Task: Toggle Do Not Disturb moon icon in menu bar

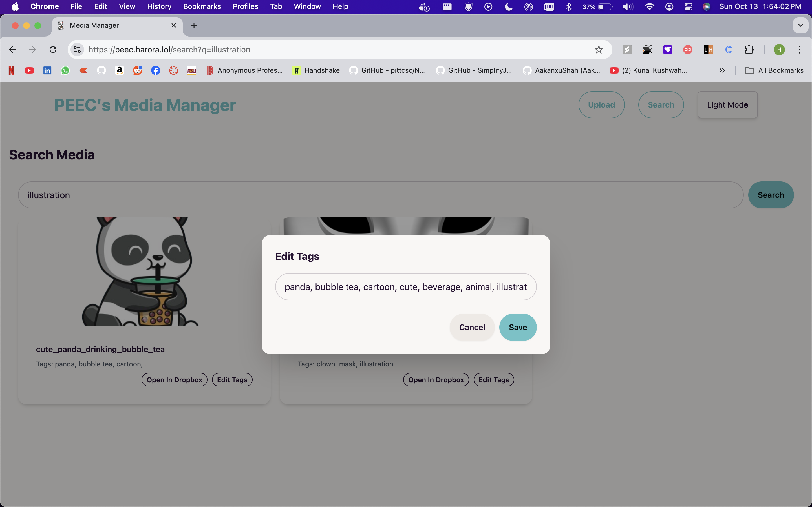Action: point(509,7)
